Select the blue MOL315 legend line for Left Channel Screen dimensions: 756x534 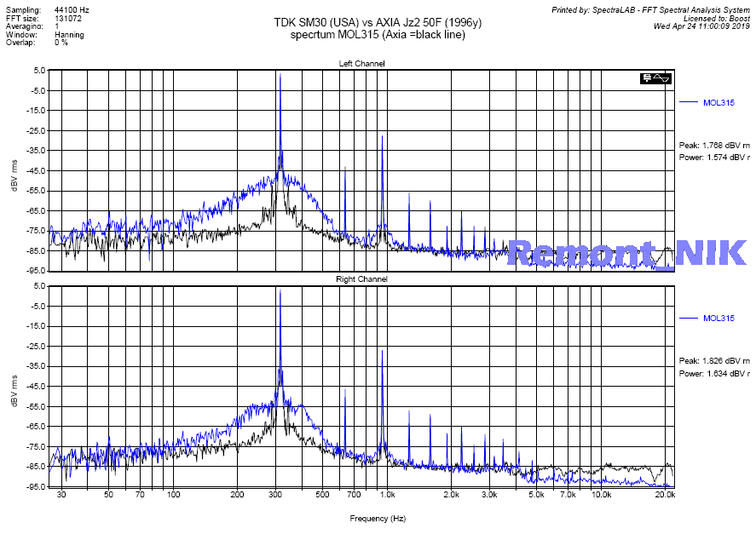click(x=689, y=102)
